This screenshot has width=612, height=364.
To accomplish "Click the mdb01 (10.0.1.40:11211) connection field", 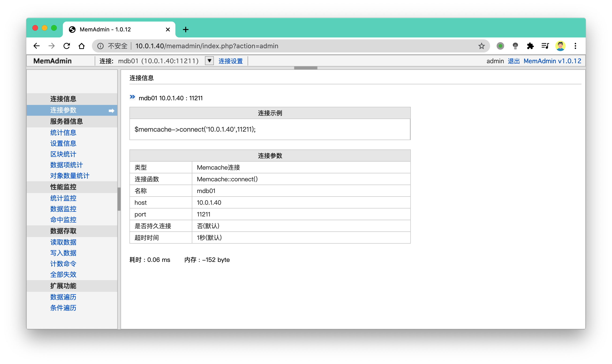I will [158, 61].
